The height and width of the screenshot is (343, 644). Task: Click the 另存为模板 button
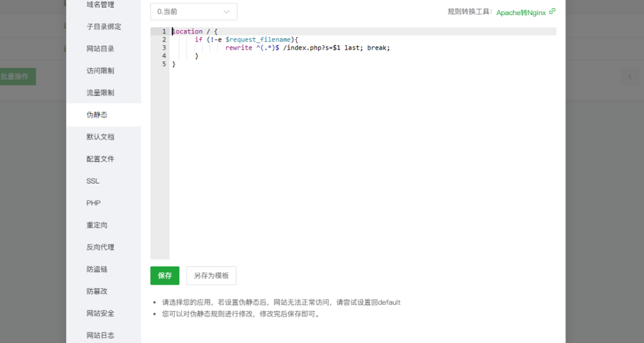211,276
